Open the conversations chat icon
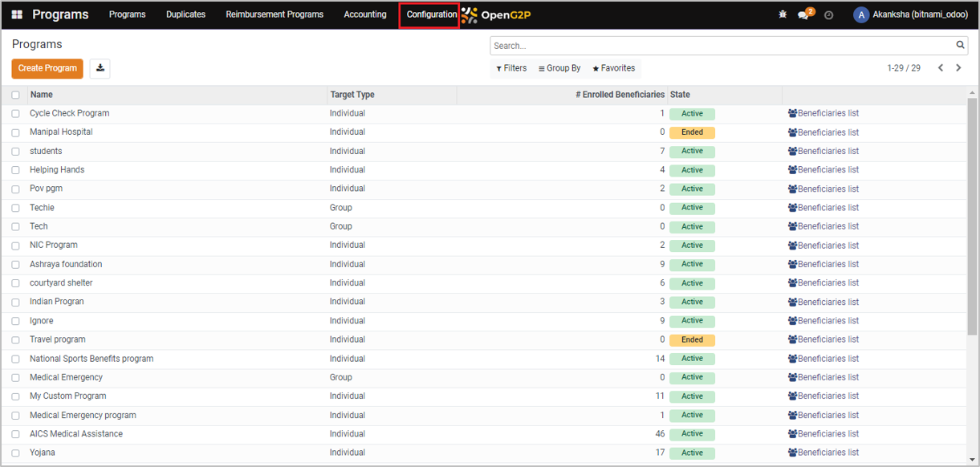The height and width of the screenshot is (467, 980). click(x=803, y=14)
